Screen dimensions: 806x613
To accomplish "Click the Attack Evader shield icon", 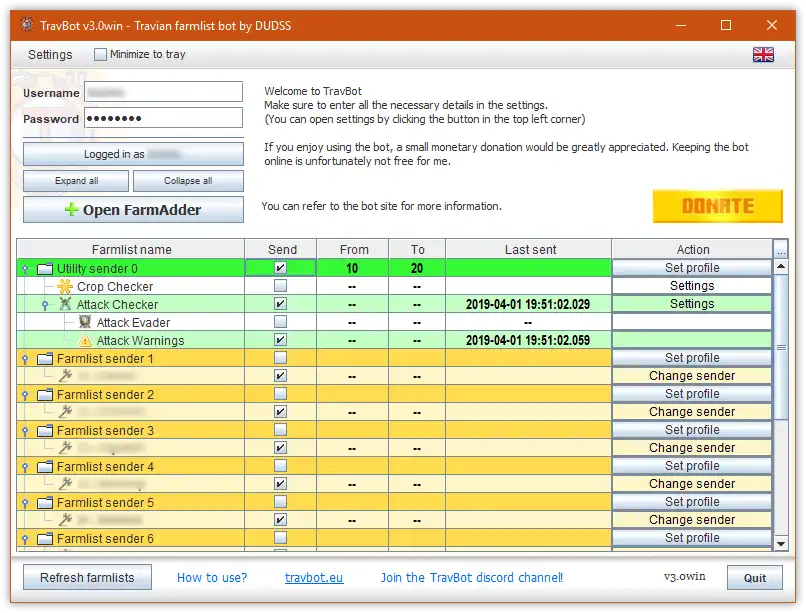I will click(x=85, y=322).
